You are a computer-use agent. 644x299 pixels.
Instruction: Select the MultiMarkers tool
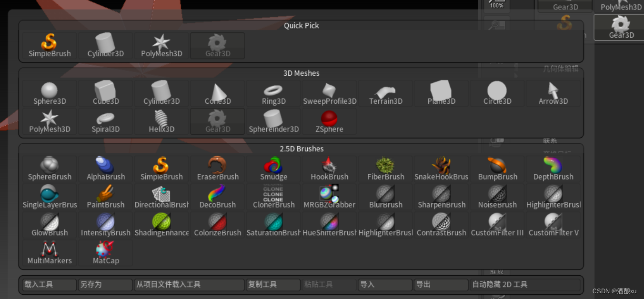click(x=50, y=254)
